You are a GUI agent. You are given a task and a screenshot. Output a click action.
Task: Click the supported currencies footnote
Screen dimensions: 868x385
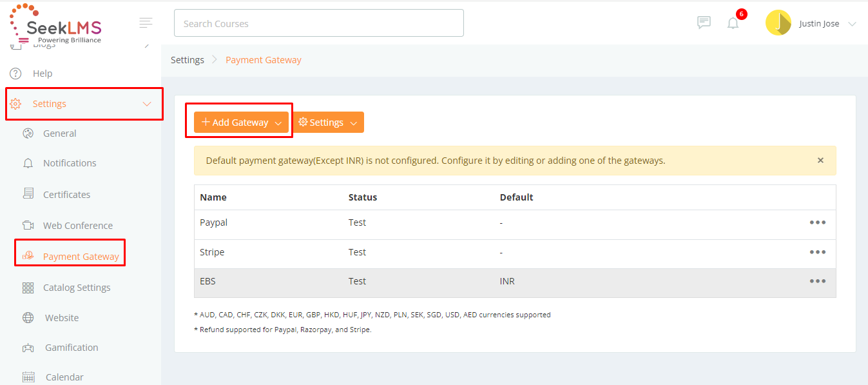(372, 315)
